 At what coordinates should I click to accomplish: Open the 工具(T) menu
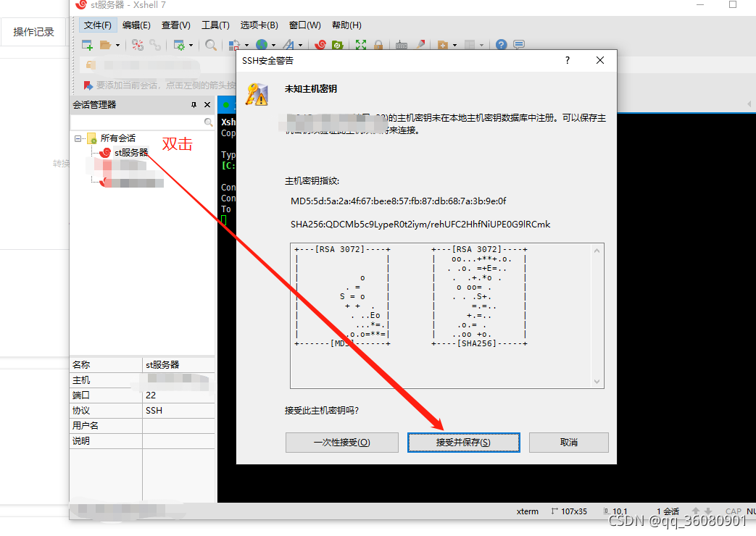[x=215, y=25]
